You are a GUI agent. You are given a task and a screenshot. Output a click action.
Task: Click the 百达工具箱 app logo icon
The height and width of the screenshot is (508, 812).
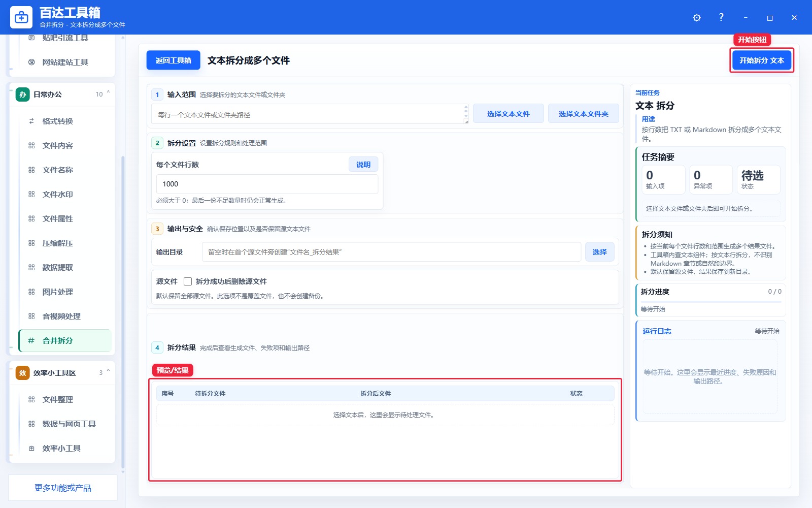point(21,17)
